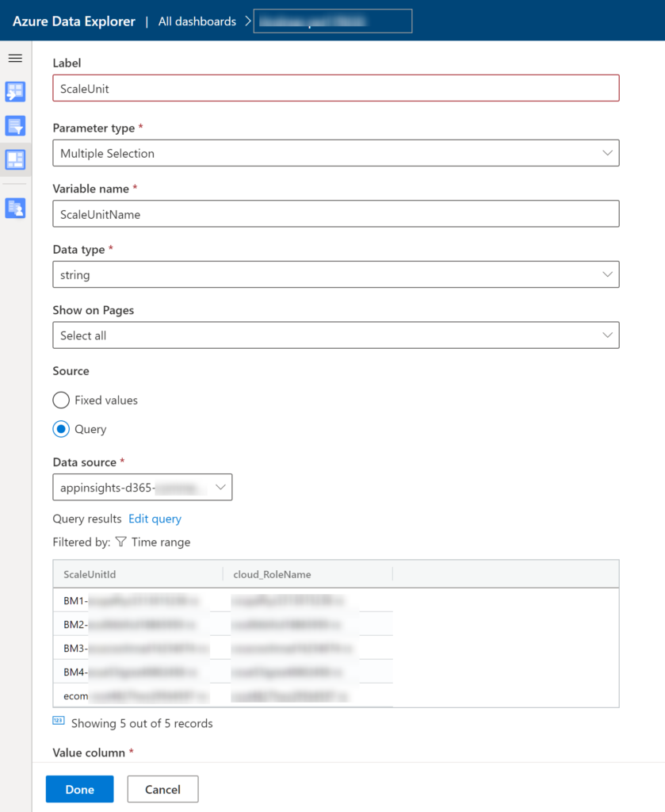The width and height of the screenshot is (665, 812).
Task: Select the BM4- row in results
Action: coord(223,672)
